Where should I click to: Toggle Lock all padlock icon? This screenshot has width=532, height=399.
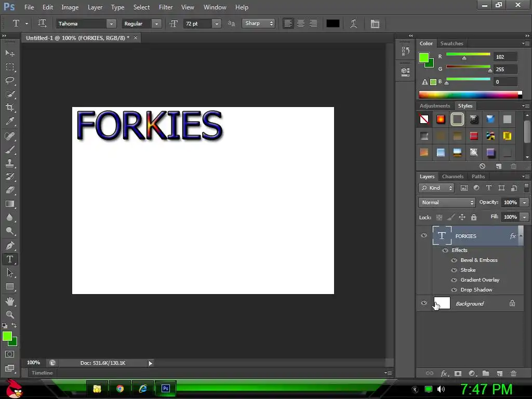(x=474, y=217)
